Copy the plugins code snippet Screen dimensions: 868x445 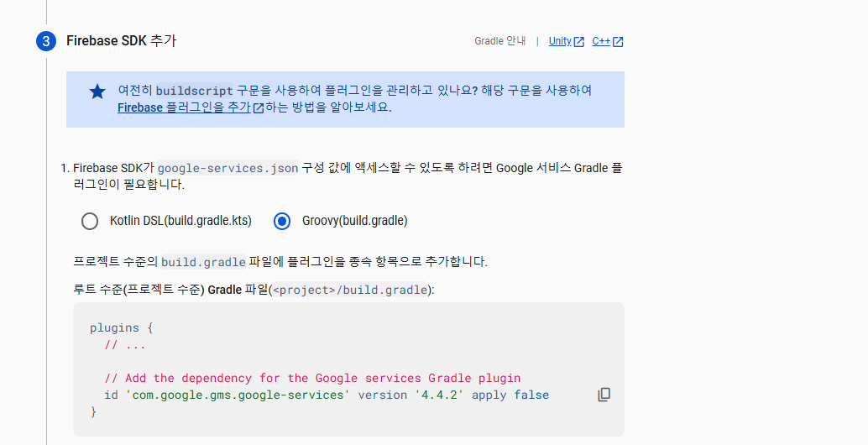click(x=604, y=395)
